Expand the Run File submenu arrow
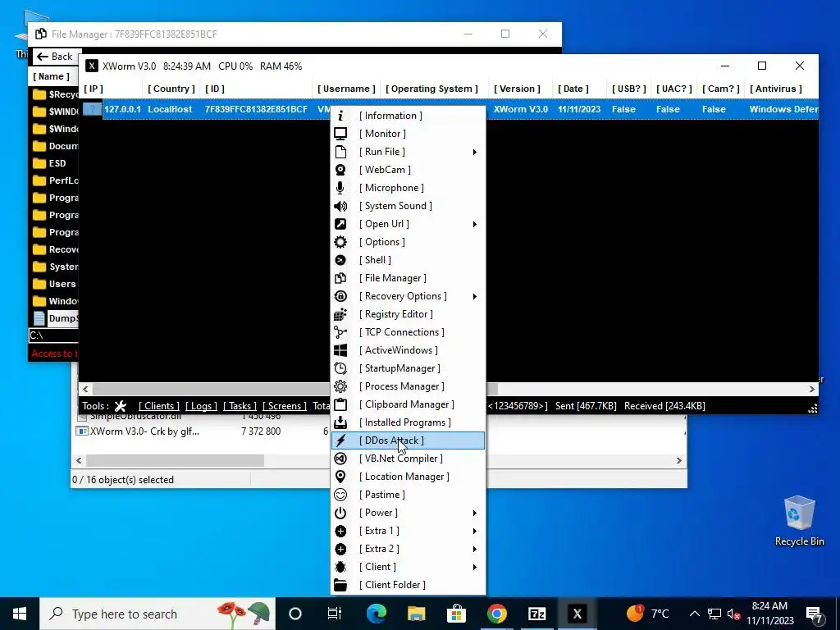 pyautogui.click(x=475, y=152)
